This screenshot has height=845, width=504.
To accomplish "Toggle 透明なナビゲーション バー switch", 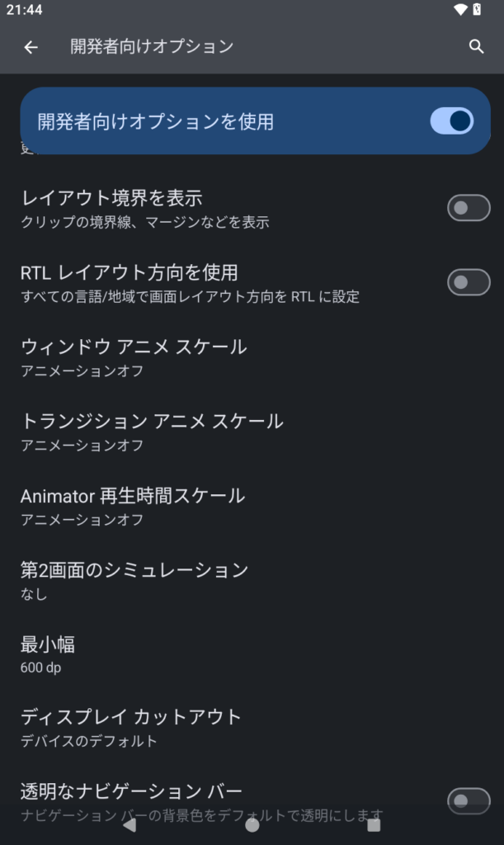I will (x=469, y=800).
